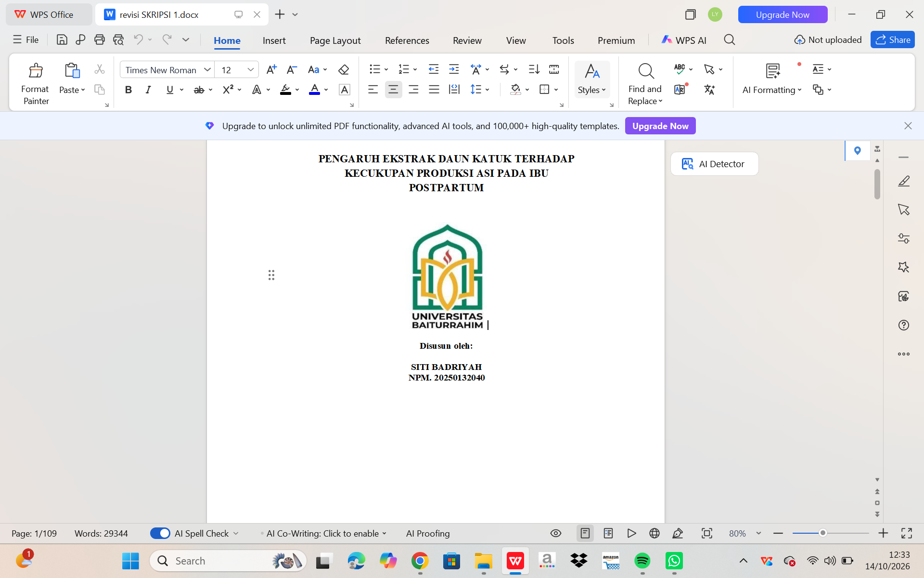
Task: Open the Times New Roman font dropdown
Action: (x=207, y=70)
